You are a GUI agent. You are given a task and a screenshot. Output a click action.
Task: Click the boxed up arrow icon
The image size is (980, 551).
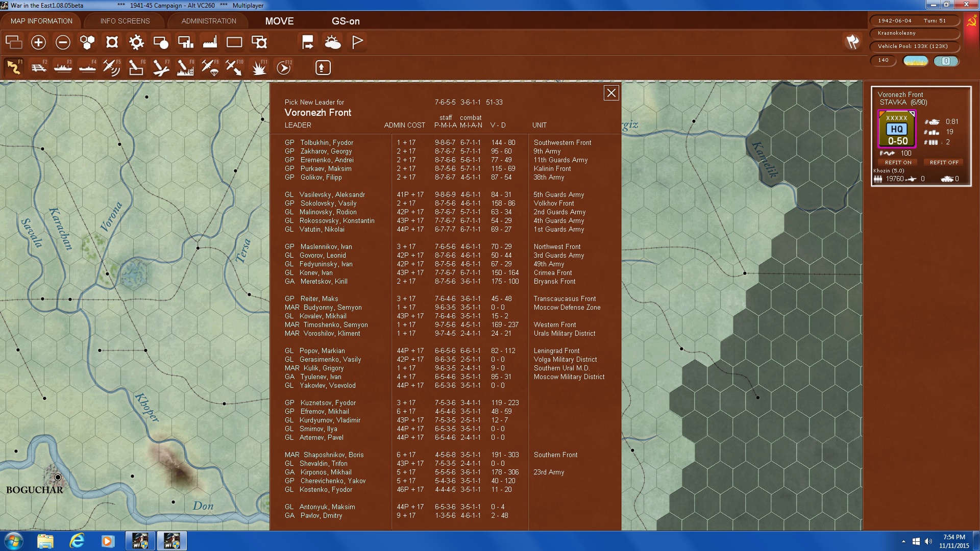tap(323, 67)
